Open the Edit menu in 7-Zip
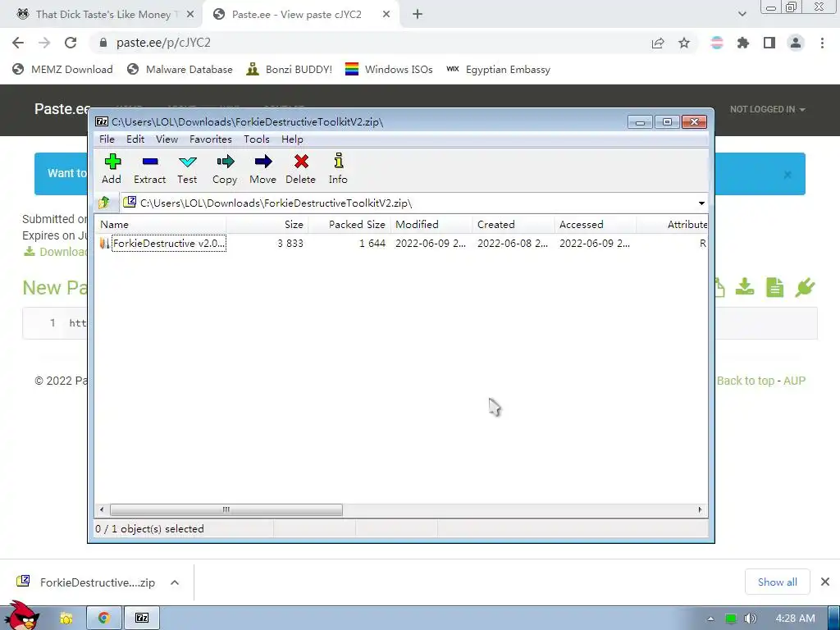Screen dimensions: 840x630 tap(135, 139)
